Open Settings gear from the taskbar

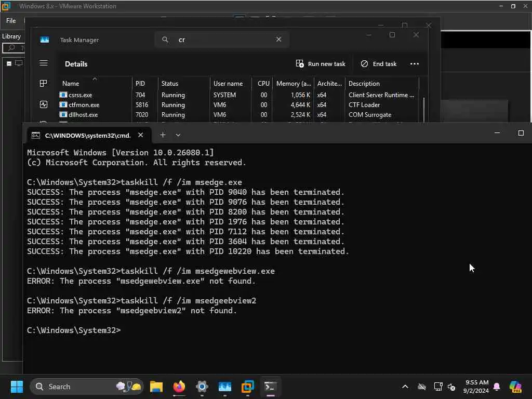tap(202, 387)
